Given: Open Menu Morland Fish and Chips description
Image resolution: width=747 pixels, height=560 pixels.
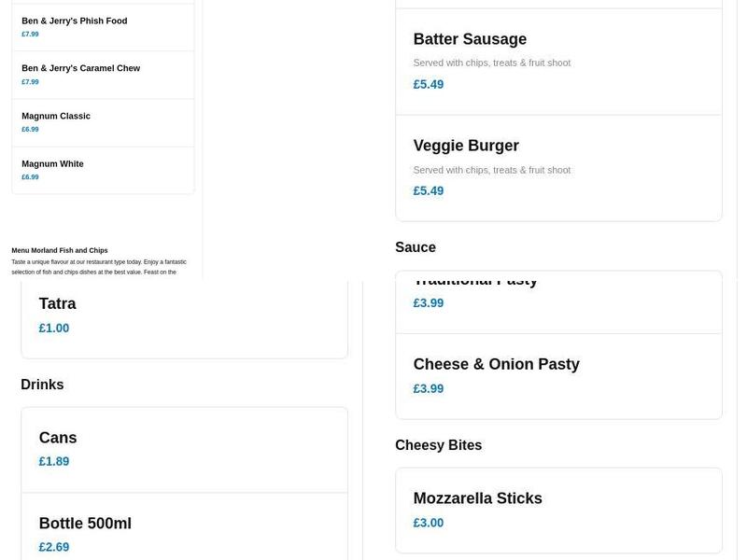Looking at the screenshot, I should point(60,250).
